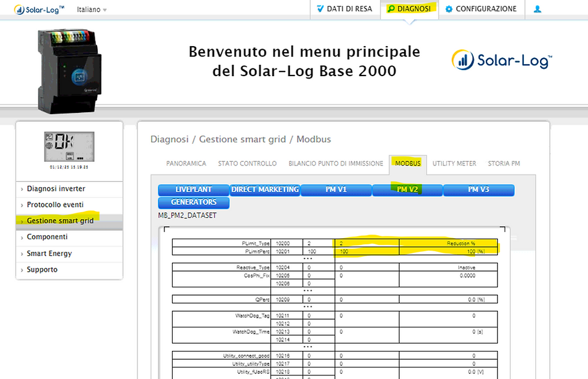Click the 0 [s] WatchDog_Time value
588x379 pixels.
(478, 332)
